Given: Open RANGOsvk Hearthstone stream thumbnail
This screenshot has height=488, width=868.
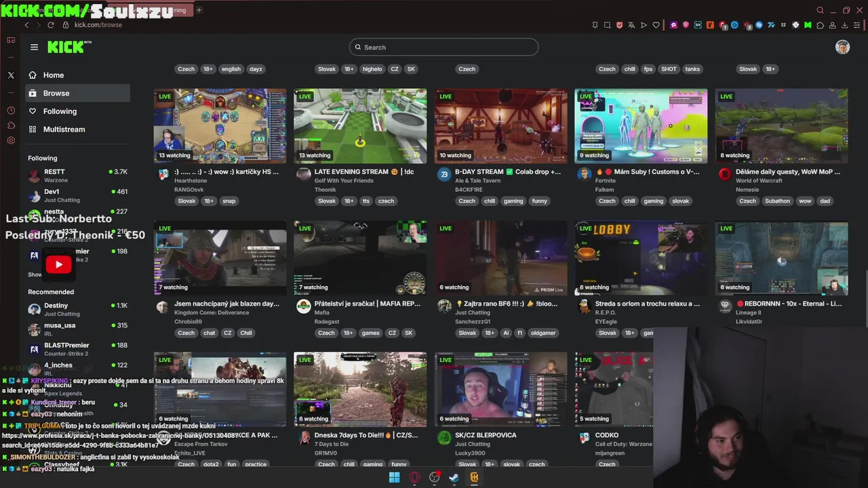Looking at the screenshot, I should pyautogui.click(x=220, y=125).
